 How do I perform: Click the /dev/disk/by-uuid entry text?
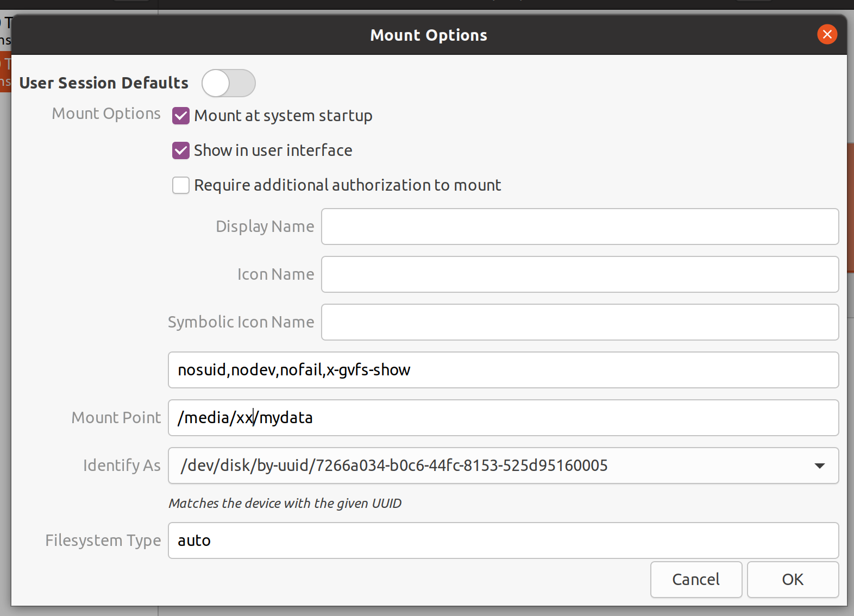point(394,466)
